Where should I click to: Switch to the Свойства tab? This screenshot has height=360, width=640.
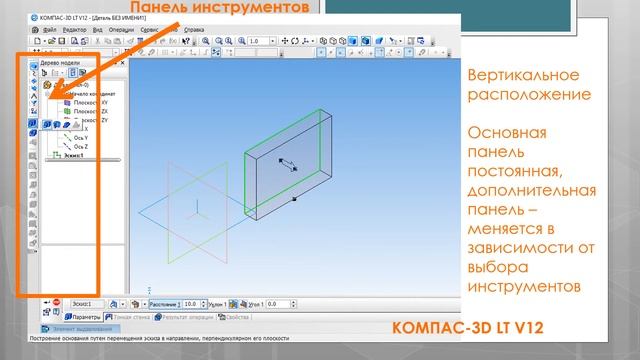tap(234, 317)
